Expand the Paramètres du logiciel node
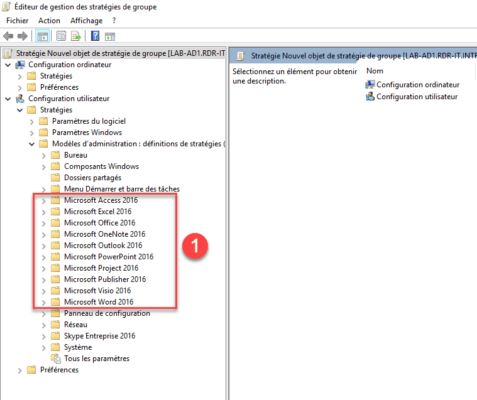This screenshot has height=400, width=477. click(x=32, y=122)
